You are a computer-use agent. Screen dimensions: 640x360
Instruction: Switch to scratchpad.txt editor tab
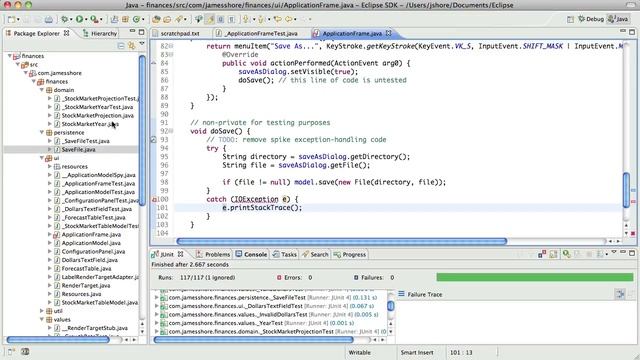(x=180, y=33)
